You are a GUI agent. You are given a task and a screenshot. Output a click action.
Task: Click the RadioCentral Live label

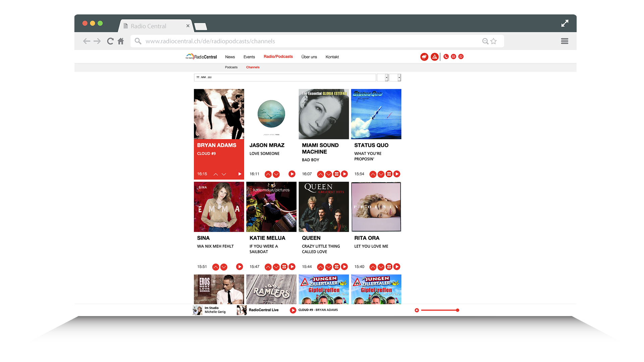click(264, 310)
